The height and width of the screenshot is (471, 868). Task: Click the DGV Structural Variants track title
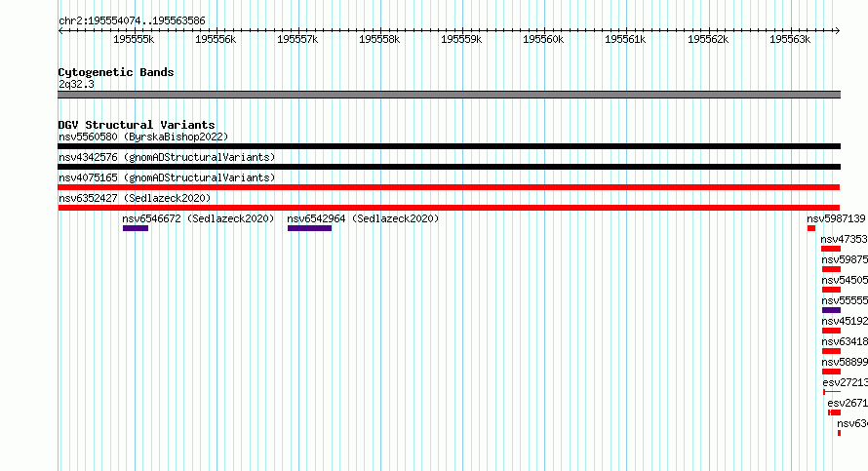tap(137, 125)
